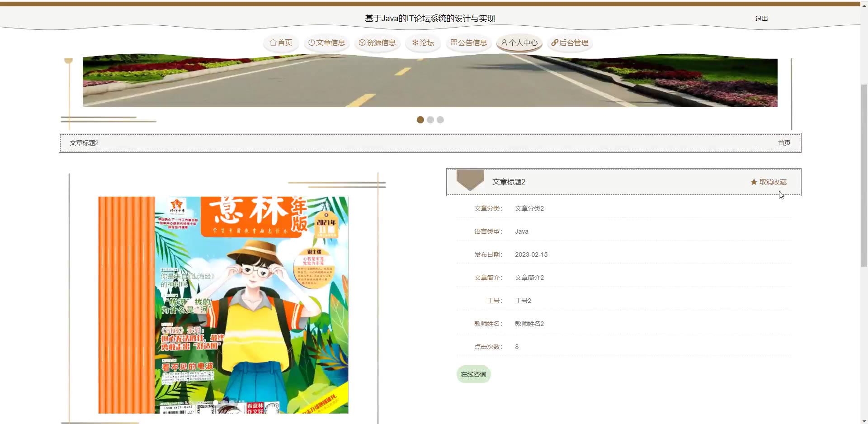Click the magazine cover image
This screenshot has width=868, height=424.
[223, 305]
